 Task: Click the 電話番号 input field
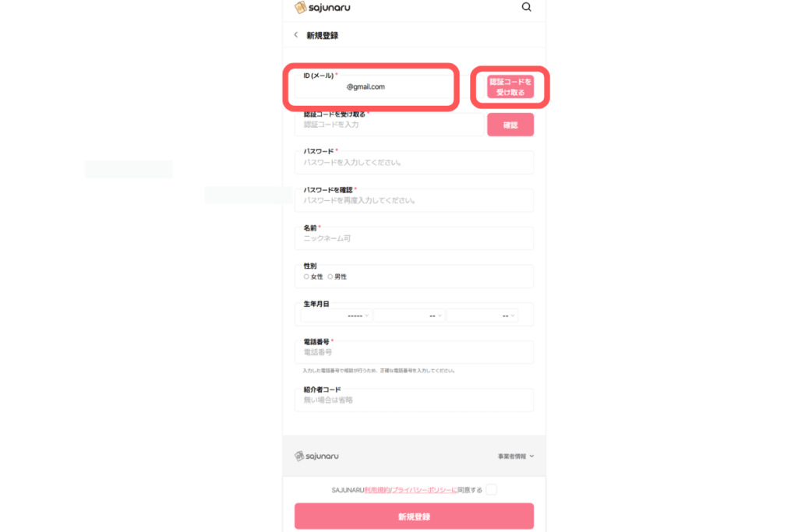[x=414, y=352]
